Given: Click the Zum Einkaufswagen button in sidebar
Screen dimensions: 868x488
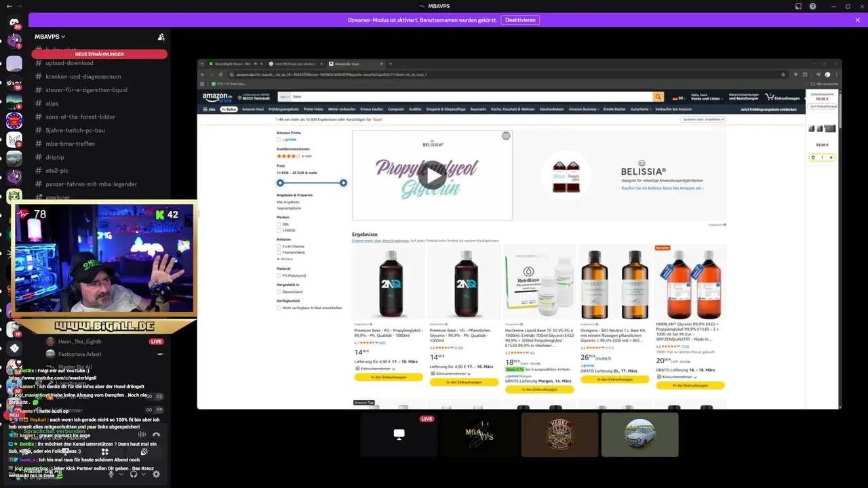Looking at the screenshot, I should pyautogui.click(x=822, y=106).
